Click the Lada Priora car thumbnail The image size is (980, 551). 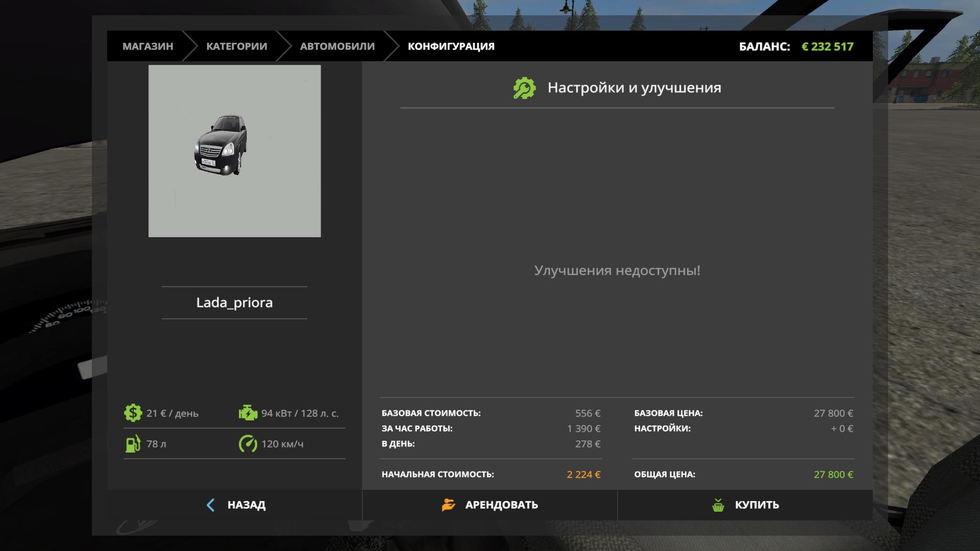(x=234, y=151)
